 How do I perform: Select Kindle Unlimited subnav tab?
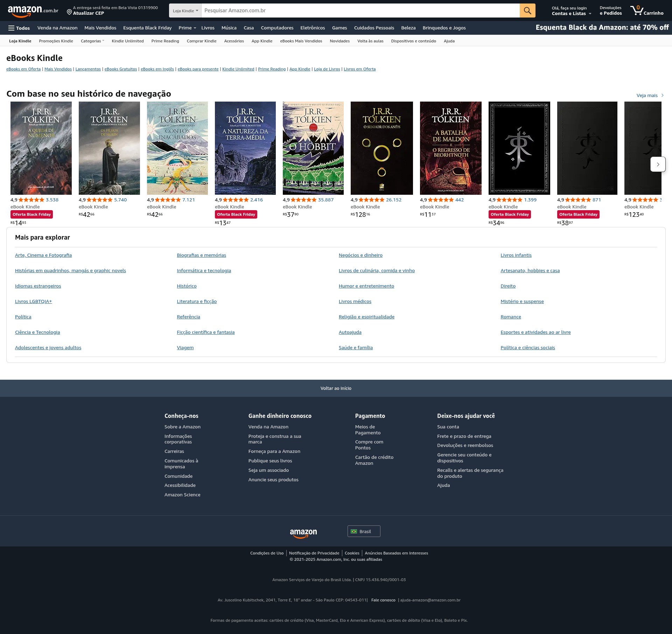[128, 41]
